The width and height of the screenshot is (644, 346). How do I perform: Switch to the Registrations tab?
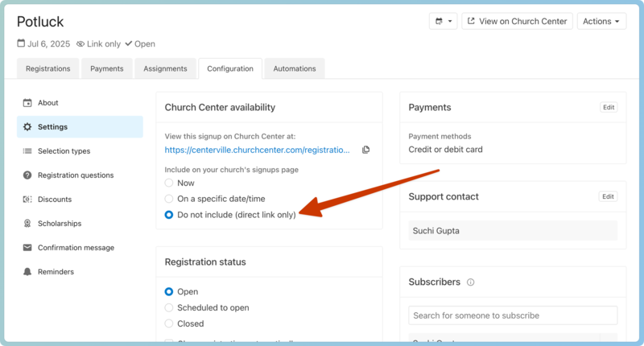47,69
